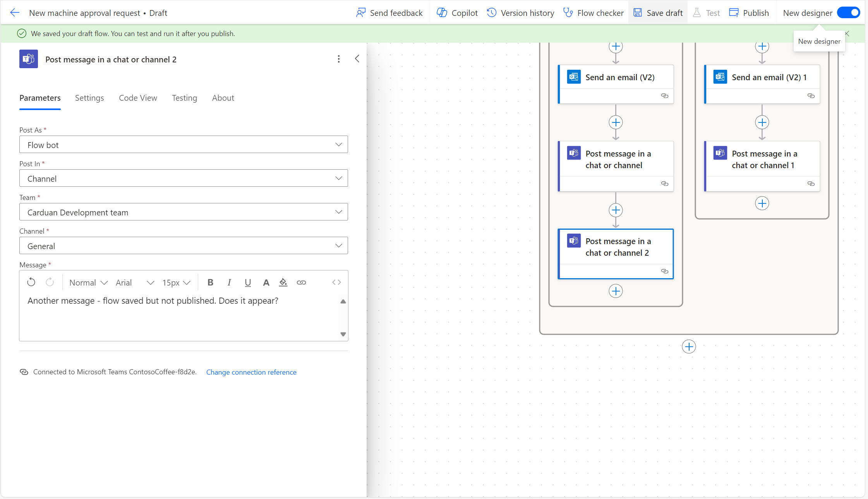Add action below the outer condition container

[689, 346]
